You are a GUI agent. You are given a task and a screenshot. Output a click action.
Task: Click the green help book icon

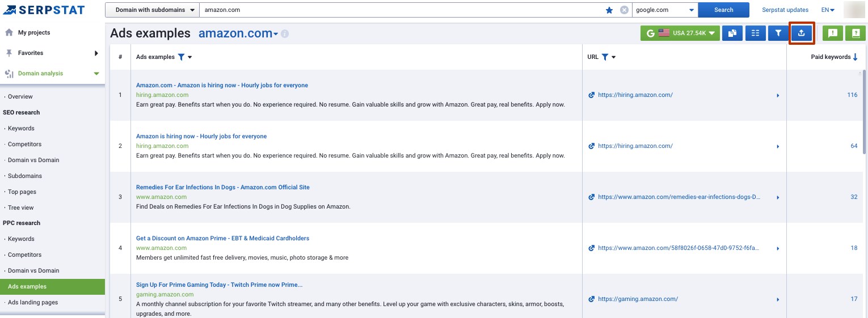[855, 33]
